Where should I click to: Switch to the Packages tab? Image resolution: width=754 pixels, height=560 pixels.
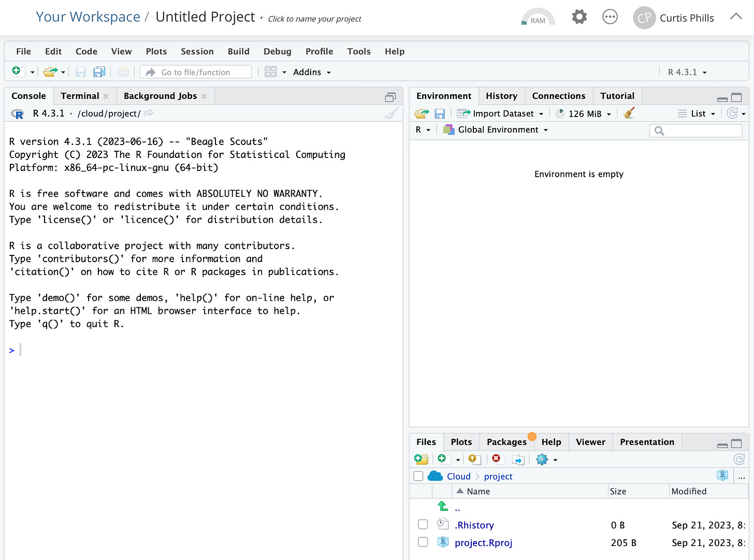pyautogui.click(x=506, y=442)
